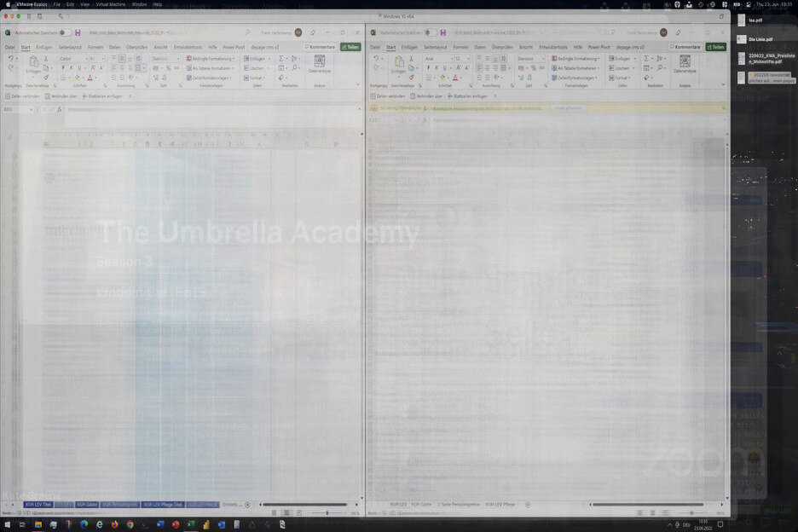Click the horizontal scrollbar in right Excel window
Viewport: 798px width, 532px height.
[x=648, y=505]
